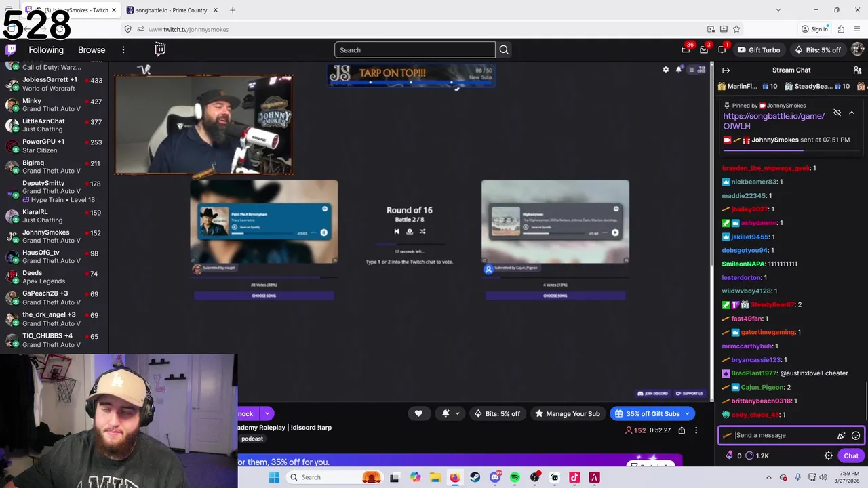Pause the Tracy Lawrence song player

tap(323, 232)
